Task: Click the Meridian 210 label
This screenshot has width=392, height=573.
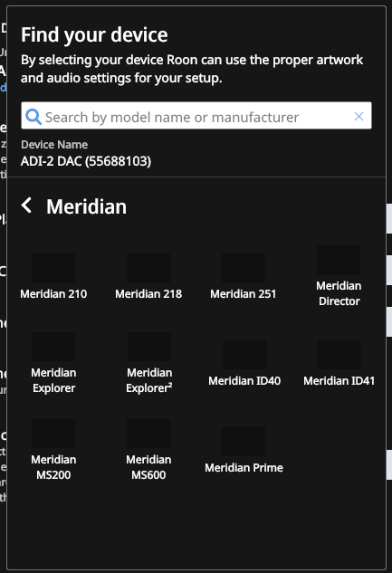Action: (53, 294)
